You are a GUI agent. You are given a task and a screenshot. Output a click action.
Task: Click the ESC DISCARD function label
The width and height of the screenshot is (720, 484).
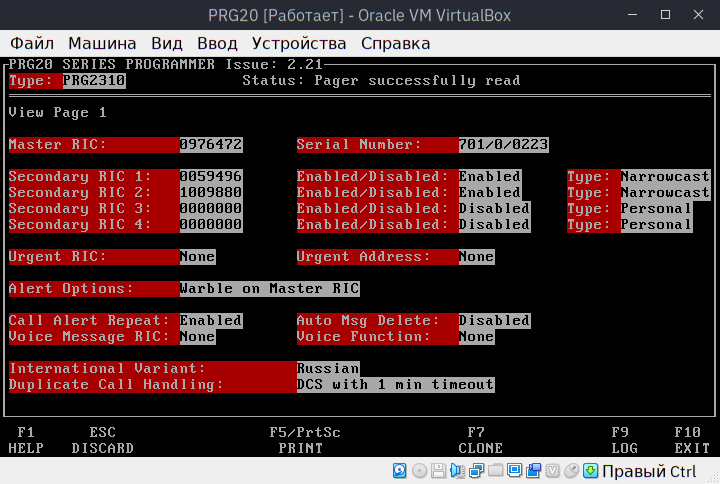pyautogui.click(x=102, y=440)
